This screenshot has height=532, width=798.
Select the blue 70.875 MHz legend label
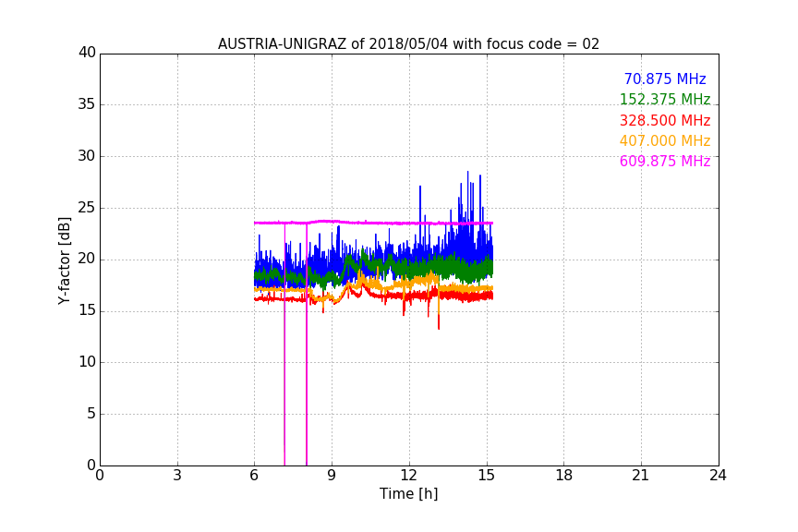[665, 79]
